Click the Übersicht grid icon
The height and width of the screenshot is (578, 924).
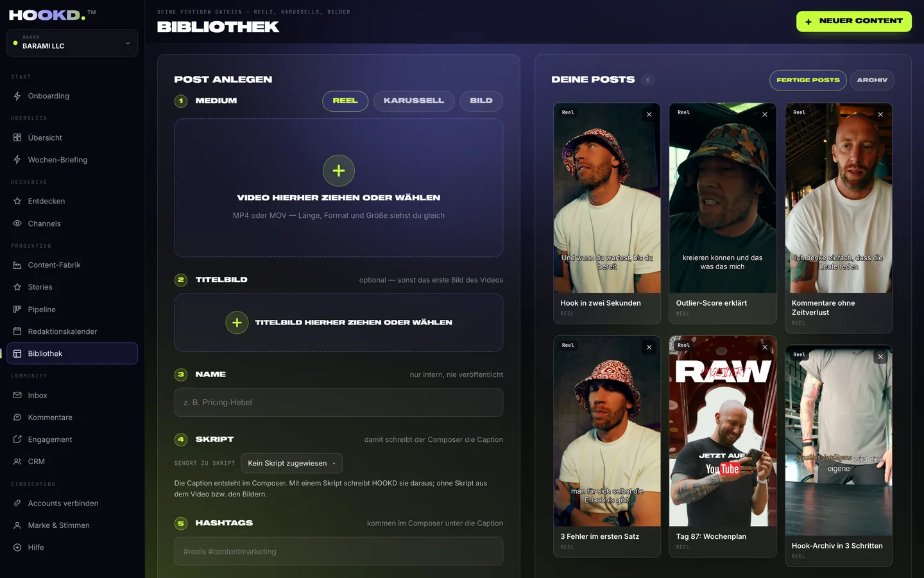pyautogui.click(x=17, y=137)
